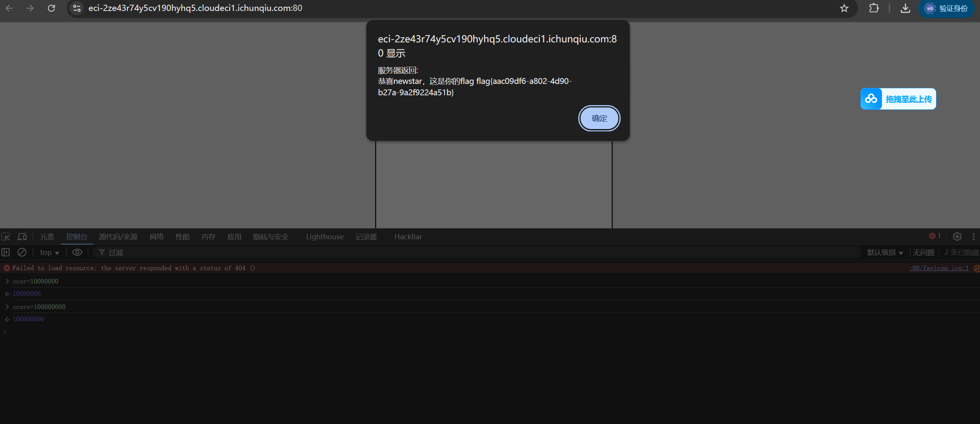The height and width of the screenshot is (424, 980).
Task: Open the browser downloads icon
Action: pos(905,8)
